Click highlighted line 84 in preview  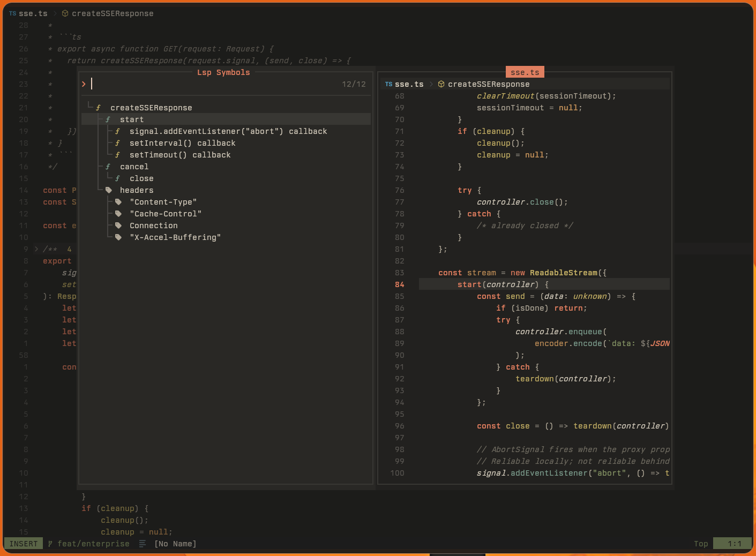click(544, 284)
